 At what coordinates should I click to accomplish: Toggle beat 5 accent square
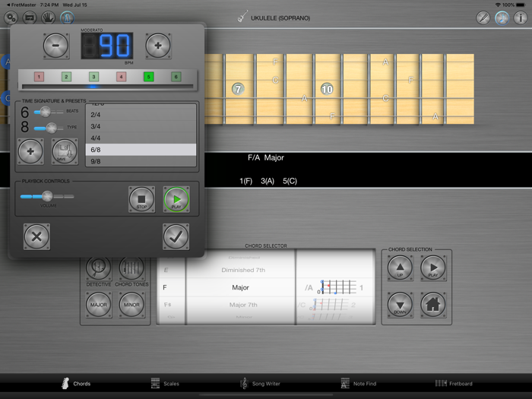149,77
